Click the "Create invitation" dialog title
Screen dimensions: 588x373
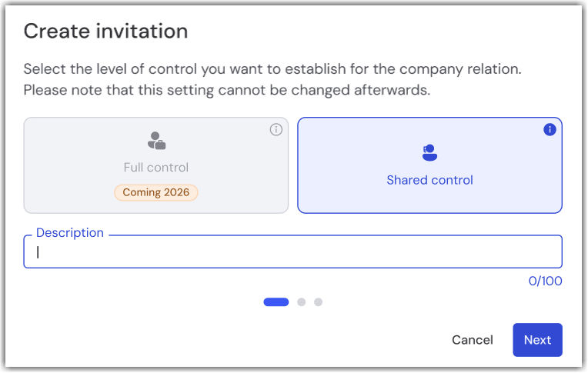point(106,32)
